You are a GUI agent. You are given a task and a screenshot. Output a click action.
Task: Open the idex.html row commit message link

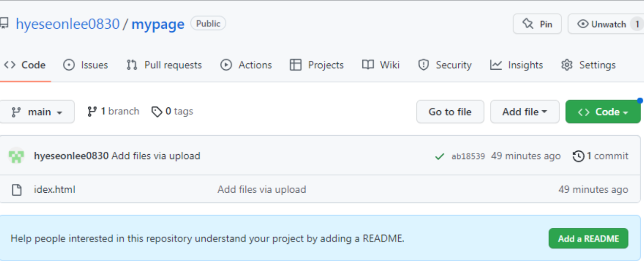[x=262, y=189]
